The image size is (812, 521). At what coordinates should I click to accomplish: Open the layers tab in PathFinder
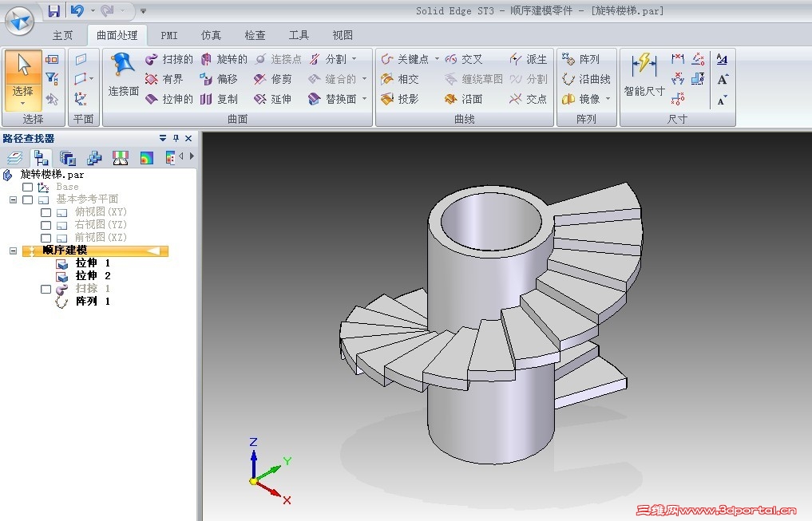coord(15,157)
